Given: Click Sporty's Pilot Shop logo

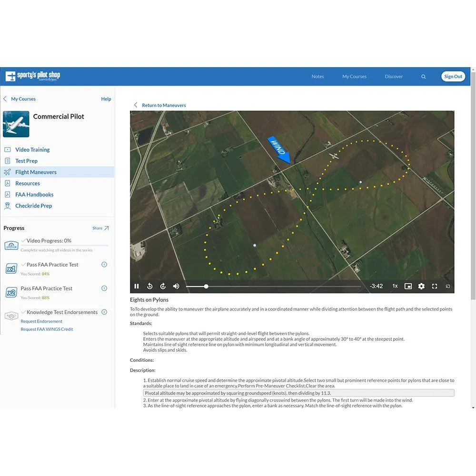Looking at the screenshot, I should pos(33,76).
